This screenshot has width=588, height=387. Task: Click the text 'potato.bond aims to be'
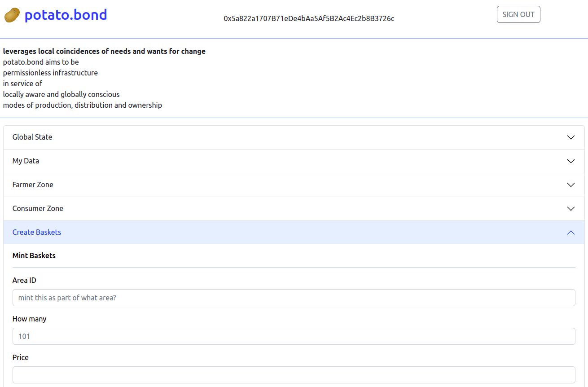41,62
